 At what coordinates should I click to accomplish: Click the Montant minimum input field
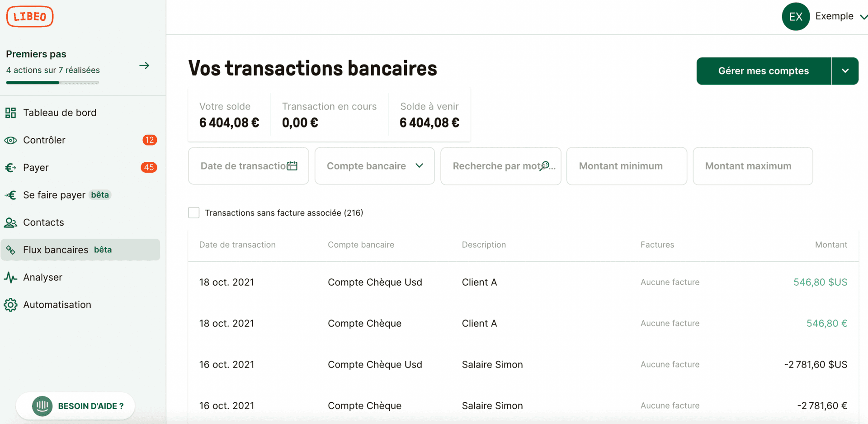tap(626, 166)
